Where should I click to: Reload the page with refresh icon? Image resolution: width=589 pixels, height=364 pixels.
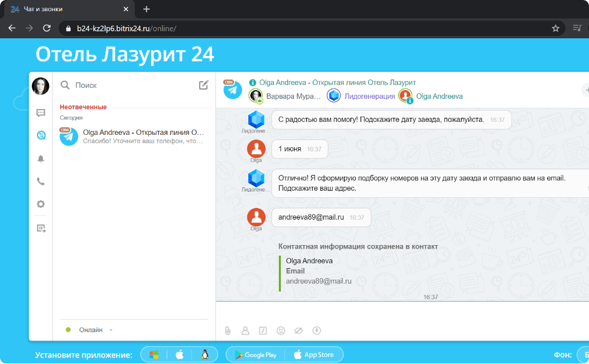point(47,28)
